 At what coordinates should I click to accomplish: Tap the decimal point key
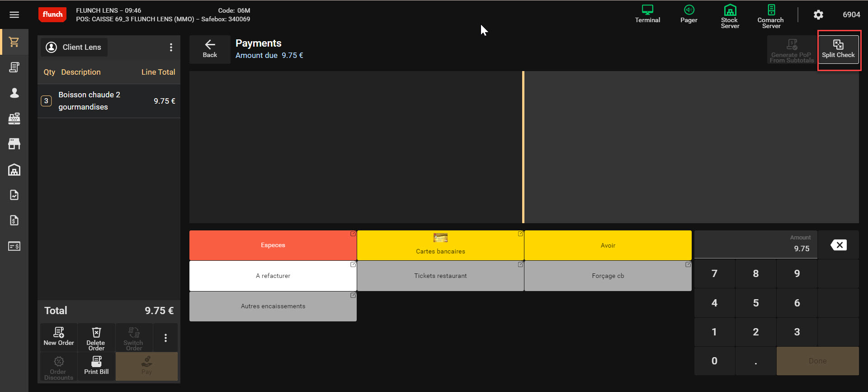(756, 361)
